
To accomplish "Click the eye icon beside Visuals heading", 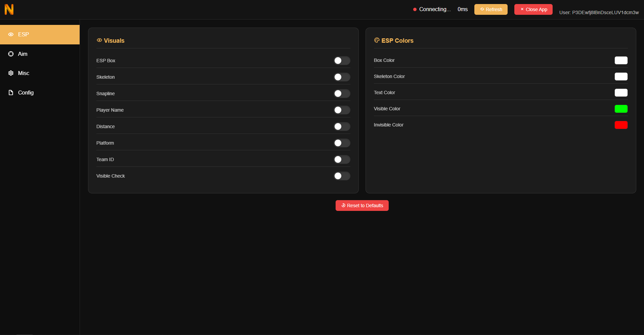I will (x=99, y=40).
